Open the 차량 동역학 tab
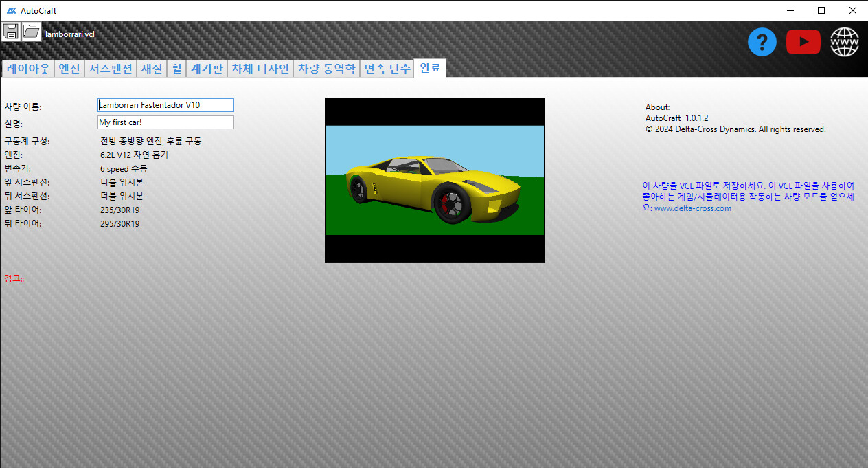This screenshot has width=868, height=468. 327,69
